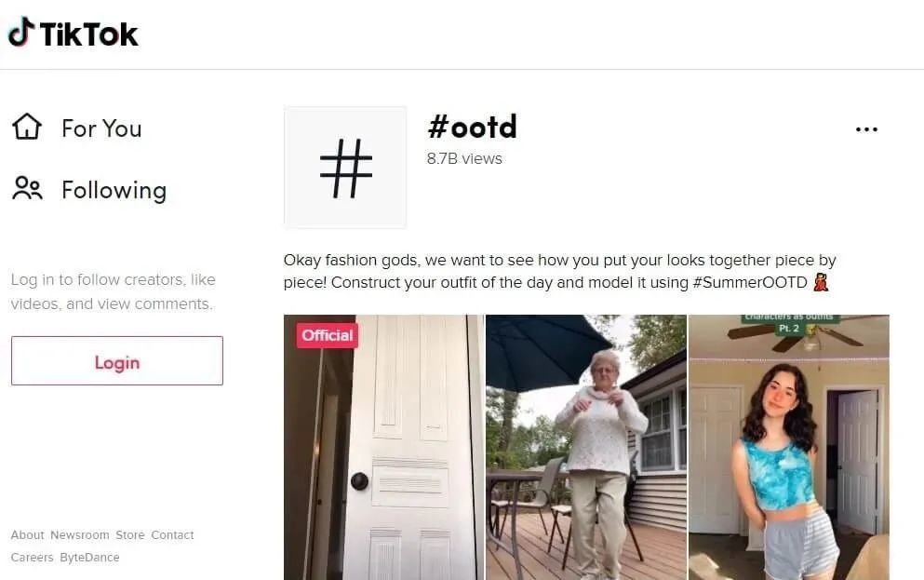924x580 pixels.
Task: Open the three-dot more options menu
Action: click(866, 129)
